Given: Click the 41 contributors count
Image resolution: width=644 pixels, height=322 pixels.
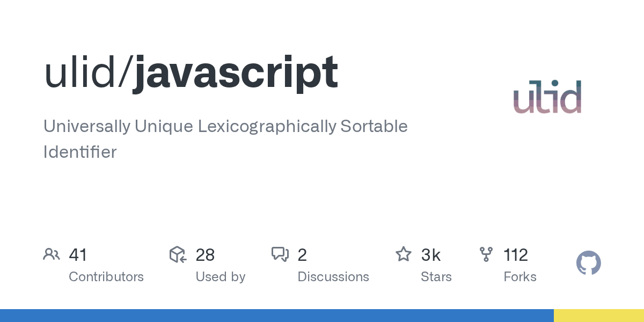Looking at the screenshot, I should tap(78, 255).
